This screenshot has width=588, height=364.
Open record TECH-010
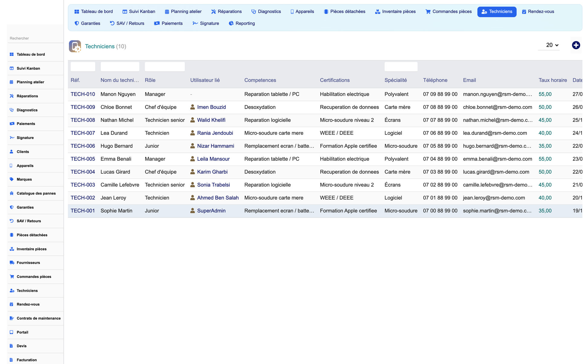[83, 94]
